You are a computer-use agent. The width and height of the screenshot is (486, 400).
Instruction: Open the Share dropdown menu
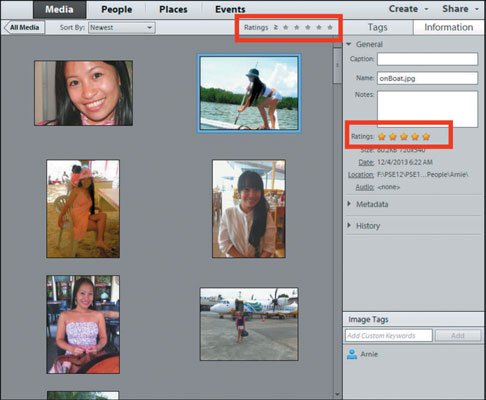460,9
